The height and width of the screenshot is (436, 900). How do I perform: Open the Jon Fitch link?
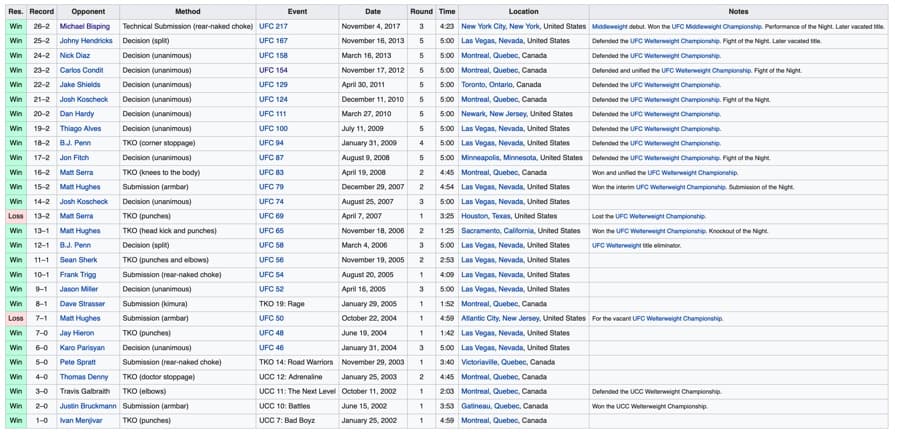(74, 158)
